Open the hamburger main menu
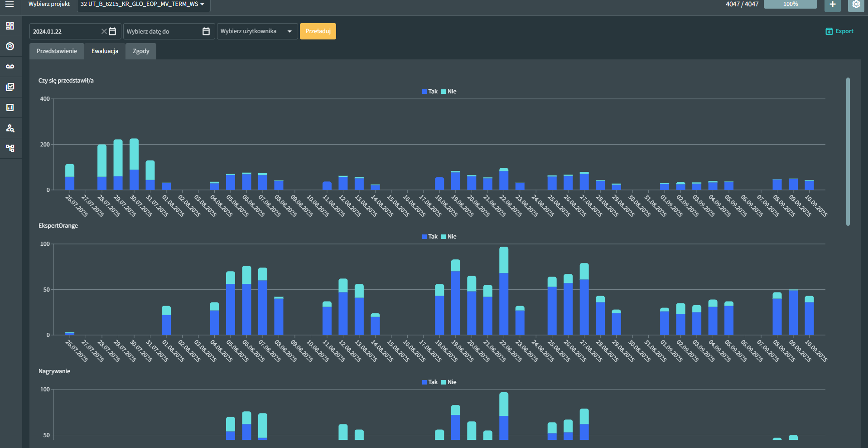The height and width of the screenshot is (448, 868). click(10, 4)
